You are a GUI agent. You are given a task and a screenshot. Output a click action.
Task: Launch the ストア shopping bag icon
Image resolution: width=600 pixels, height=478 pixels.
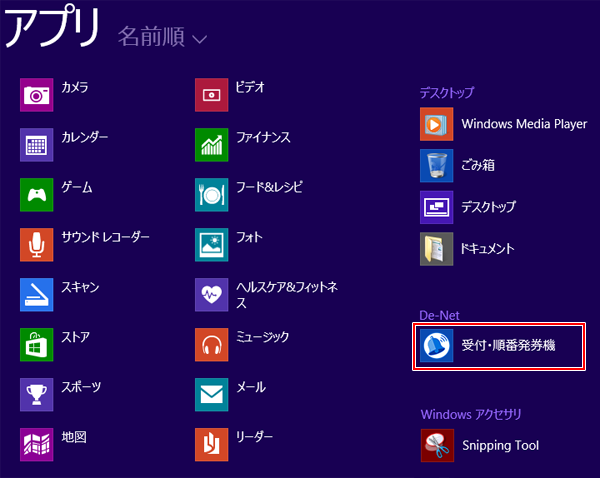click(x=36, y=345)
